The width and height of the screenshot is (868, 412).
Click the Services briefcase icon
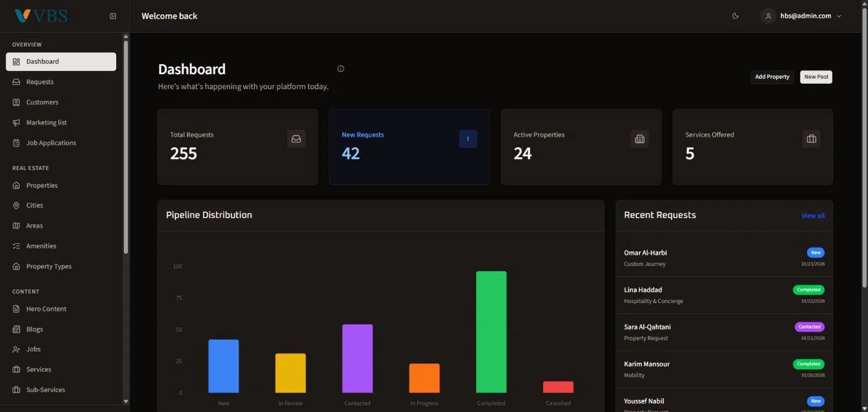[16, 369]
